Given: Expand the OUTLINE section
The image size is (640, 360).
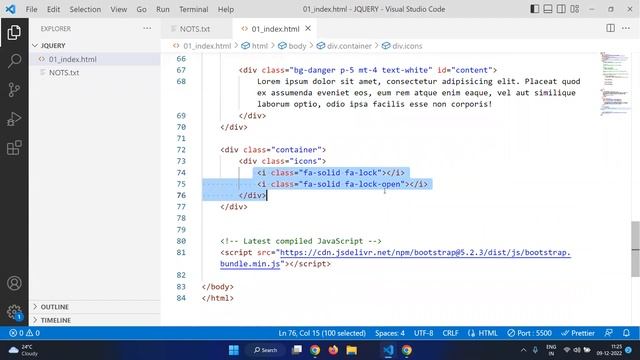Looking at the screenshot, I should (54, 307).
